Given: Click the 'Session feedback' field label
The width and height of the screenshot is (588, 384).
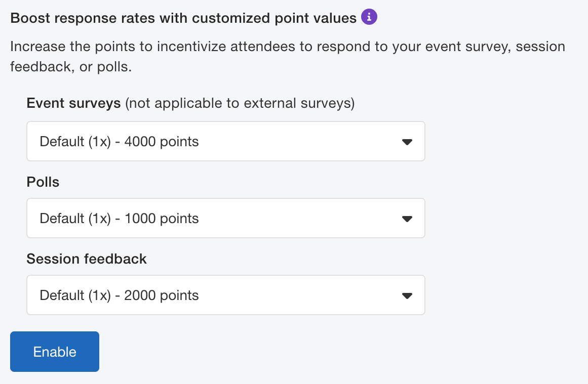Looking at the screenshot, I should pos(87,259).
